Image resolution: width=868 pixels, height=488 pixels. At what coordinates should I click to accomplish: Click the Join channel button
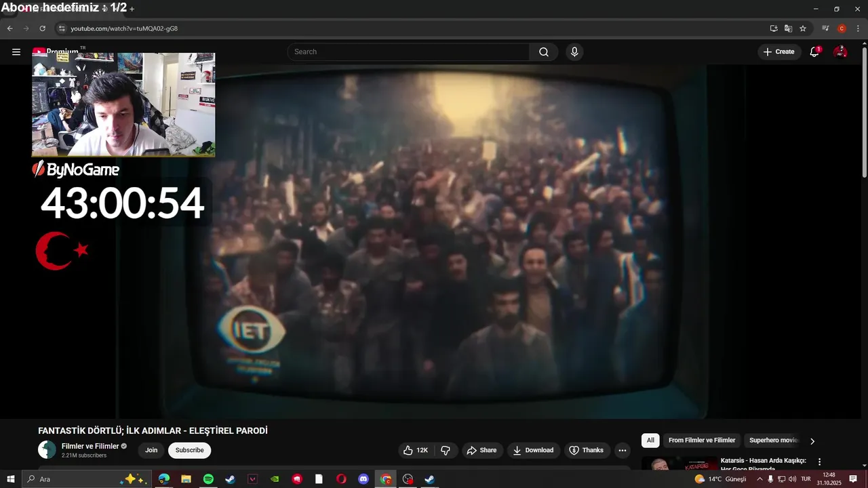[151, 450]
